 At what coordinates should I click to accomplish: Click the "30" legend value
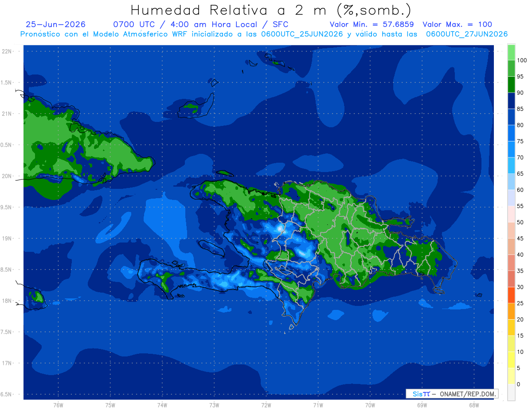(x=520, y=287)
